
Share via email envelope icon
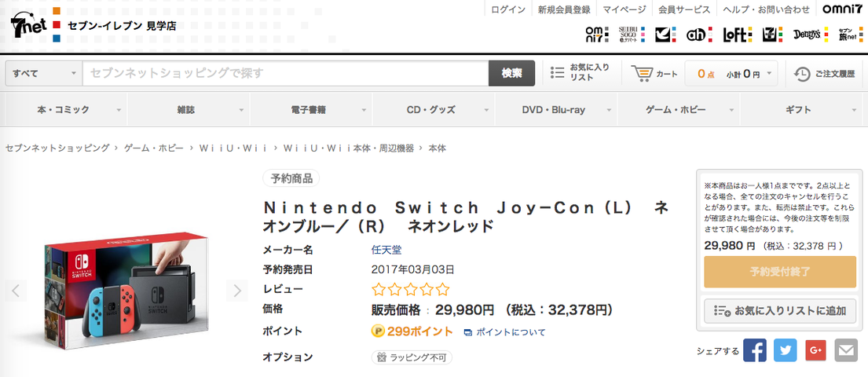click(x=845, y=350)
